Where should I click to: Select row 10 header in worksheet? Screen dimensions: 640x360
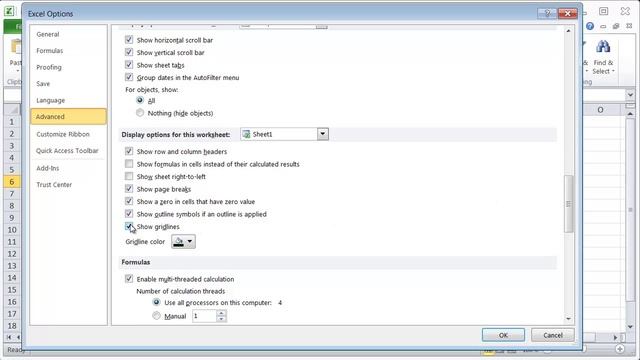click(x=12, y=230)
